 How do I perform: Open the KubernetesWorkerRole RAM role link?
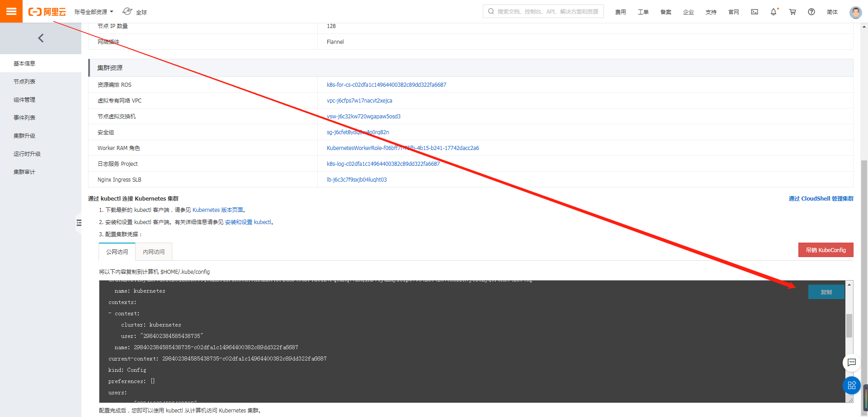click(403, 148)
